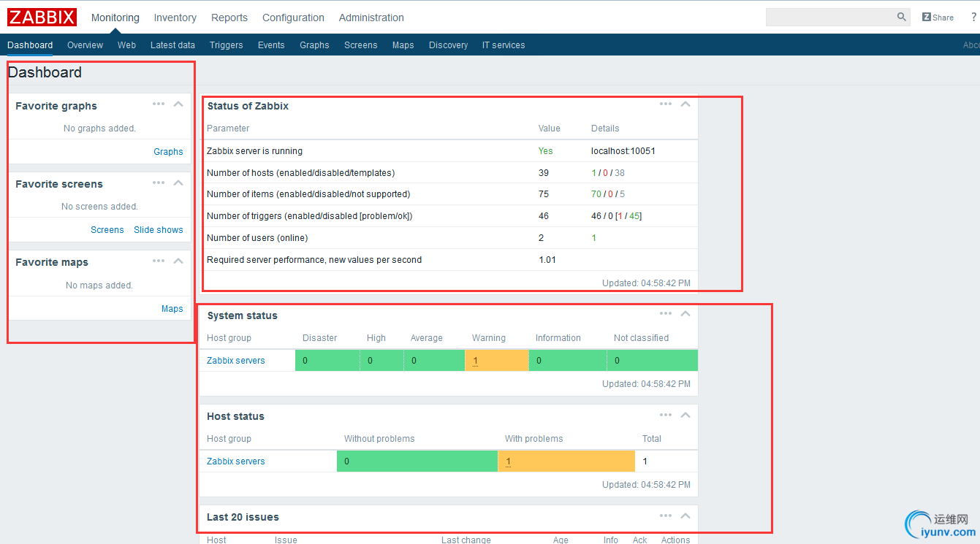Click 'Required server performance' parameter
Viewport: 980px width, 544px height.
click(x=314, y=260)
